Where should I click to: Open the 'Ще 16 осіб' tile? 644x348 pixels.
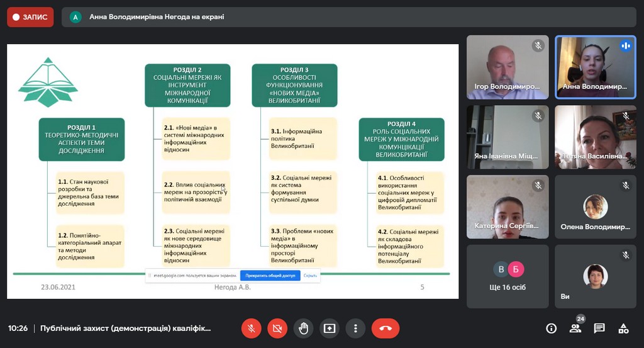pos(507,277)
